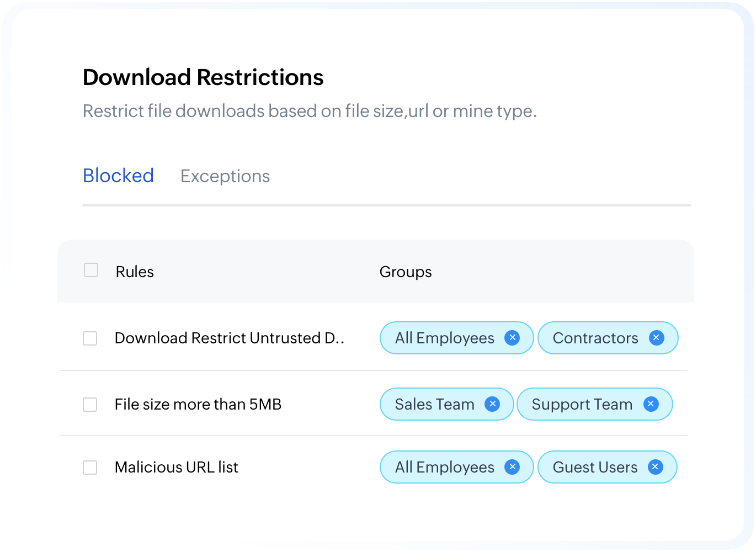The width and height of the screenshot is (756, 552).
Task: Remove All Employees from Download Restrict Untrusted rule
Action: [x=512, y=338]
